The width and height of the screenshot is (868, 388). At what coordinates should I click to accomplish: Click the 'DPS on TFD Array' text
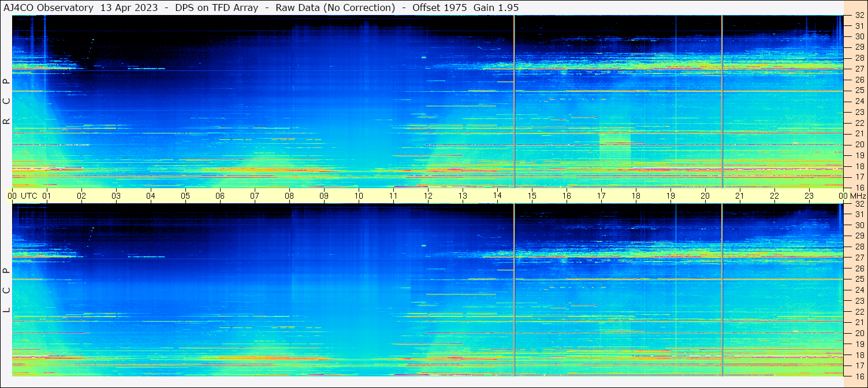(217, 8)
